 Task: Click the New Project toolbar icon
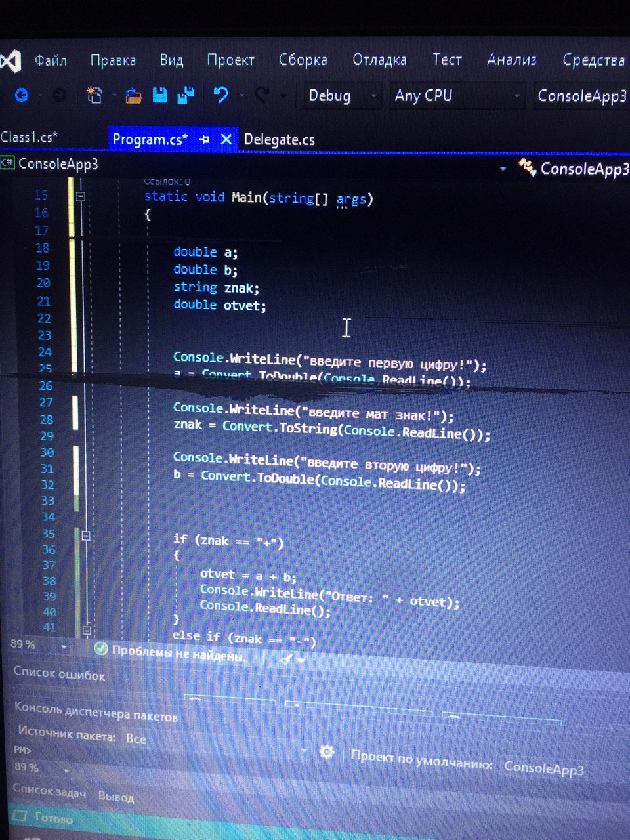coord(94,96)
